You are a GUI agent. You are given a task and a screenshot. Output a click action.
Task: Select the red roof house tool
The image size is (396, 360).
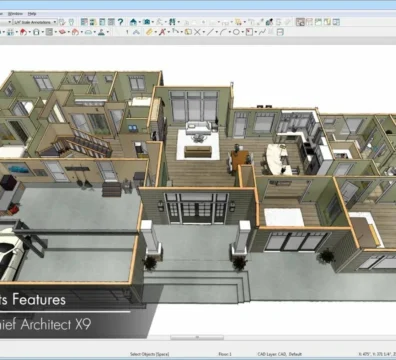click(23, 32)
